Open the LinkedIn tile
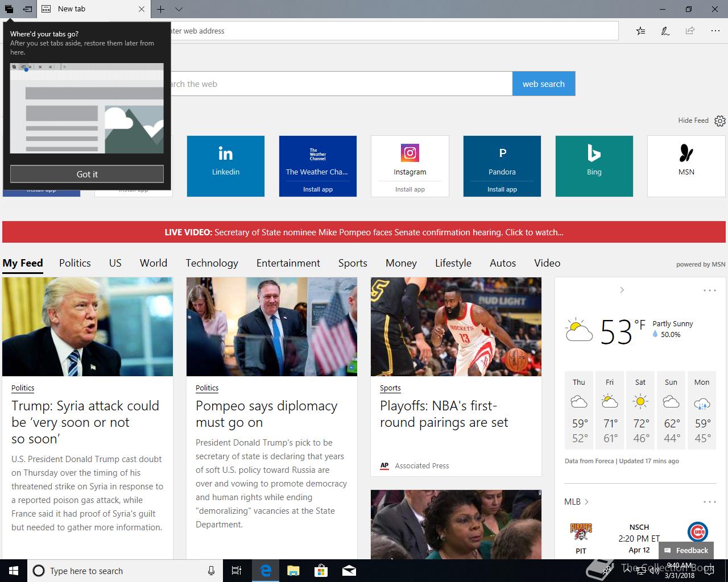Screen dimensions: 728x582 [x=226, y=166]
